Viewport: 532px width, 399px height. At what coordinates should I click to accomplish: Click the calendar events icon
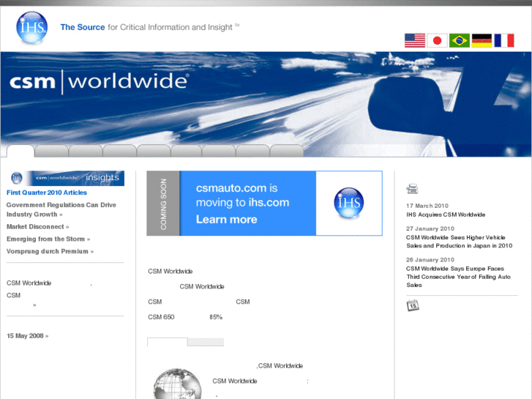click(413, 305)
